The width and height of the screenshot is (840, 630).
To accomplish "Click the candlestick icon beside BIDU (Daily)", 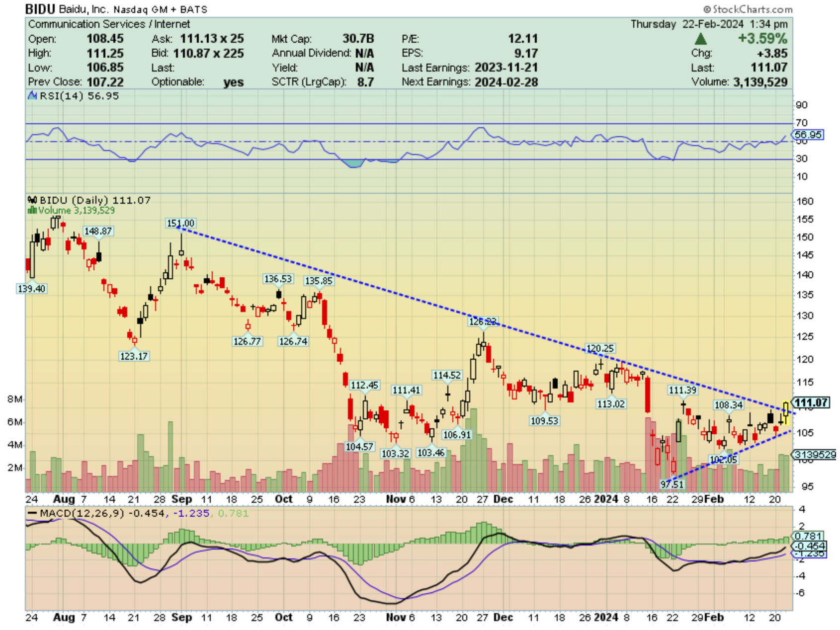I will [32, 200].
